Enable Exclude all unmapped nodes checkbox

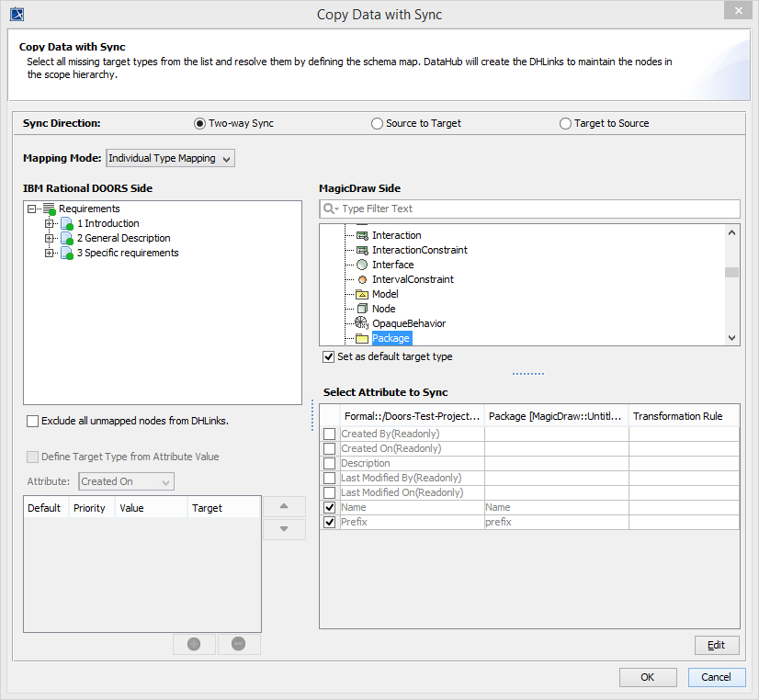[x=33, y=421]
